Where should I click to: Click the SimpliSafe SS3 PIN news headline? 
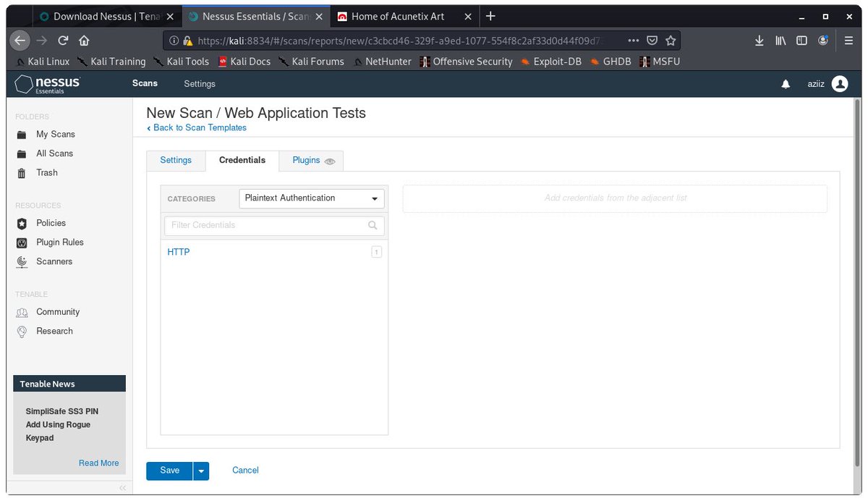[62, 425]
